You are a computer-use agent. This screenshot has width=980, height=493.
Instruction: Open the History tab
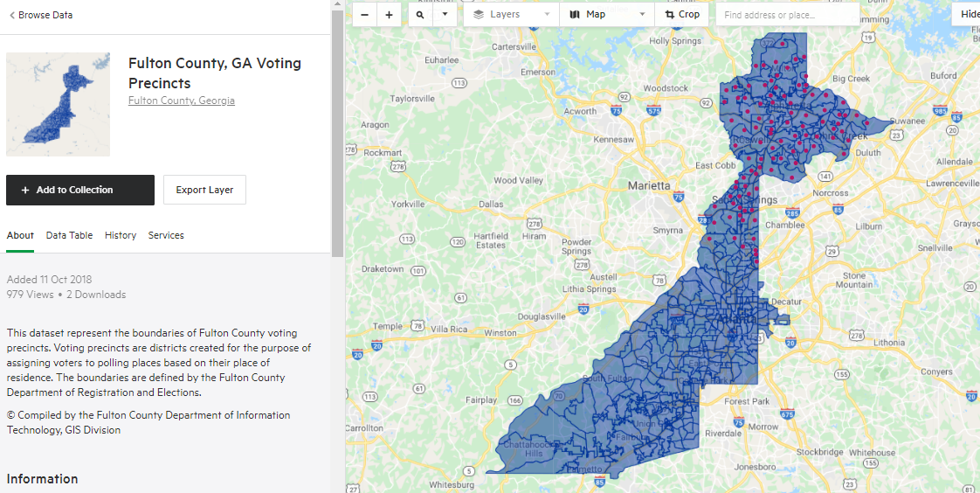click(x=121, y=235)
